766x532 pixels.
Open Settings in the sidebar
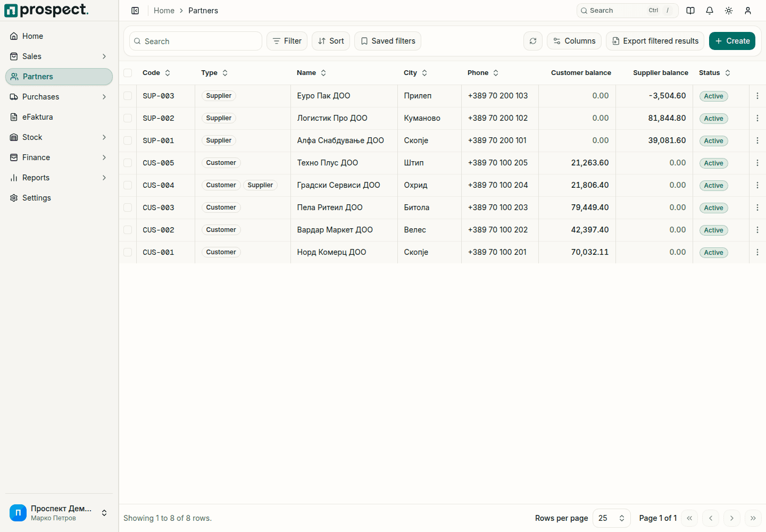coord(59,198)
